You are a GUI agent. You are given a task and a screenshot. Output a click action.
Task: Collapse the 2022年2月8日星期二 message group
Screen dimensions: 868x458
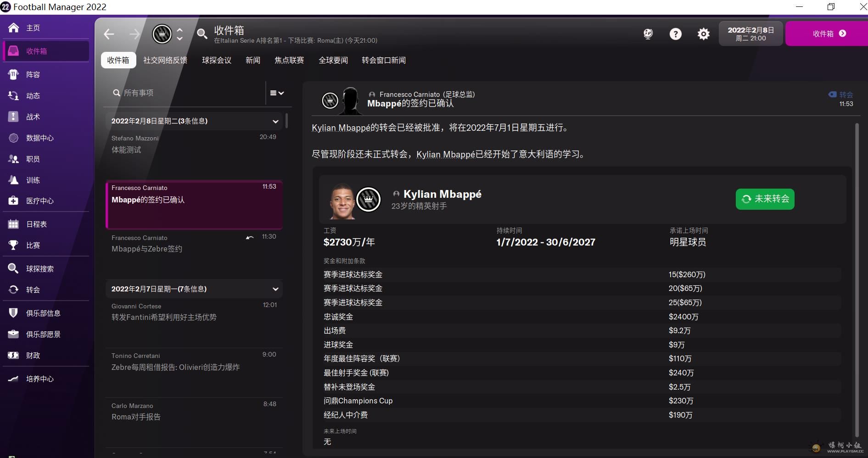pos(275,122)
